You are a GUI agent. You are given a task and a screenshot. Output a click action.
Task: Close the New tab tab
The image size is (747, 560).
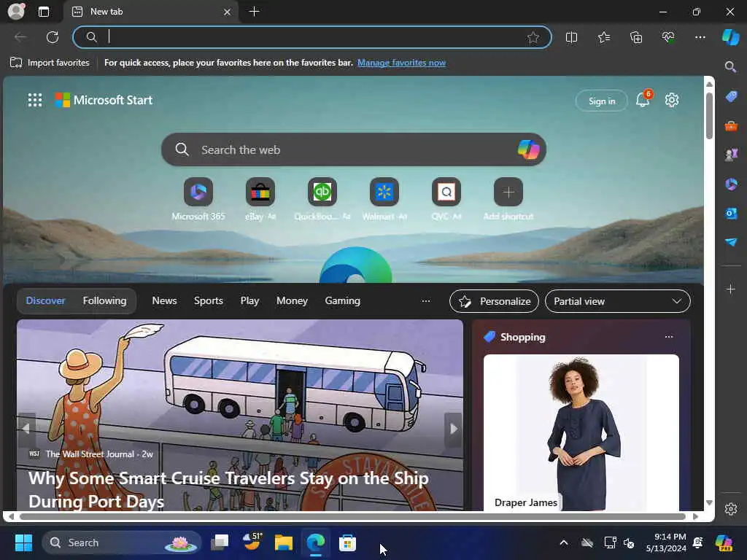coord(228,12)
